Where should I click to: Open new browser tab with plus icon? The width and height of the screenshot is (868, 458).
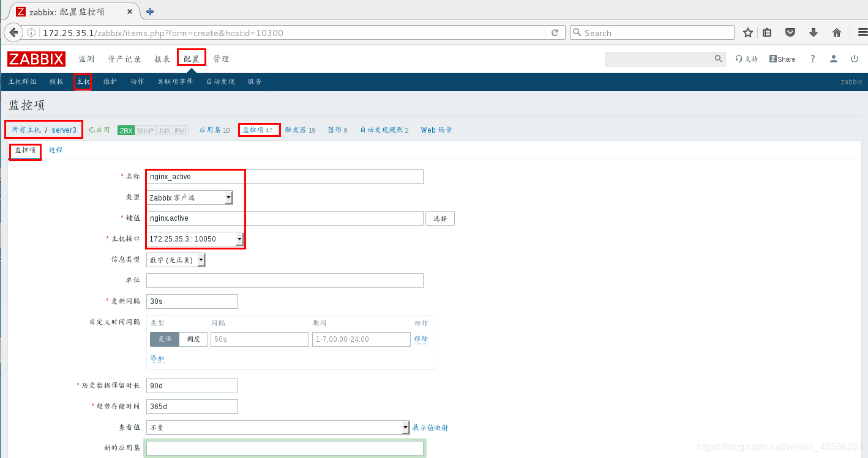coord(150,12)
